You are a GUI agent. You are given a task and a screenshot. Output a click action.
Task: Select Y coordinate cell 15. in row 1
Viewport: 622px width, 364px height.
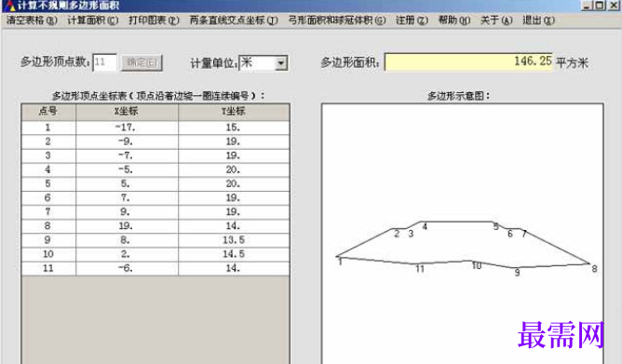pyautogui.click(x=234, y=128)
